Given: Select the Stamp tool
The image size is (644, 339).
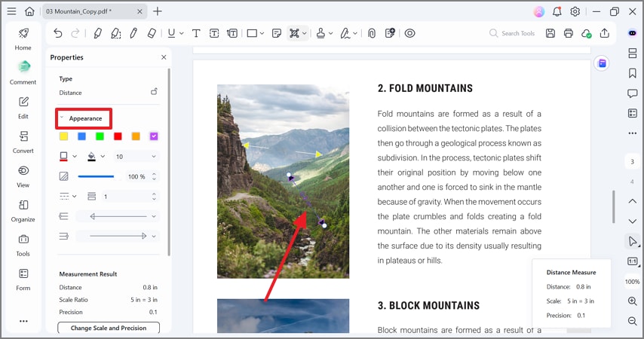Looking at the screenshot, I should (x=320, y=33).
